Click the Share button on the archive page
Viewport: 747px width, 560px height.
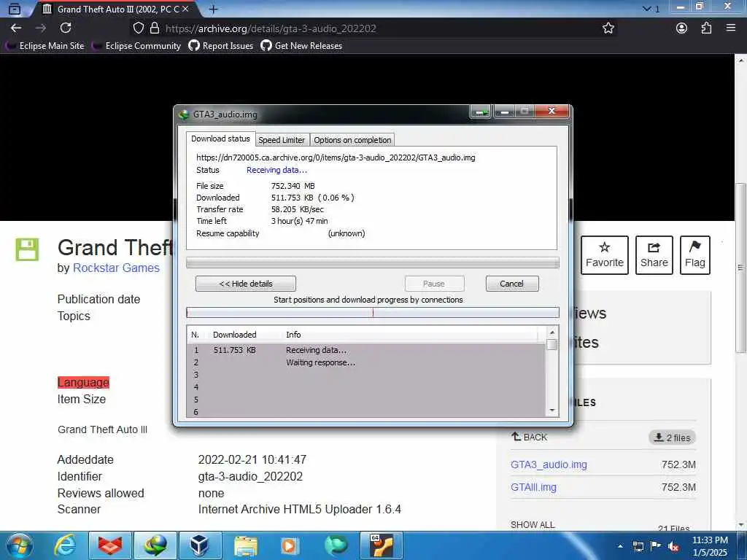tap(654, 254)
